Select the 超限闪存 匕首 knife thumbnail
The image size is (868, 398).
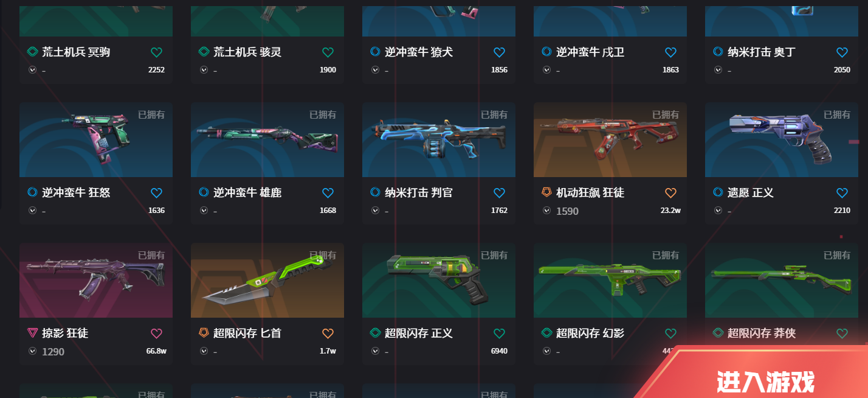point(267,280)
